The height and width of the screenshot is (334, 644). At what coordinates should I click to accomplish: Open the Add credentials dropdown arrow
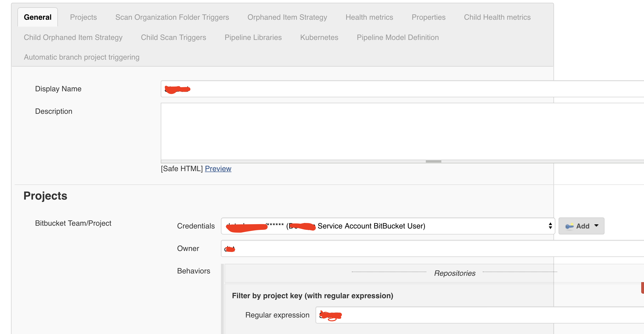pos(596,226)
